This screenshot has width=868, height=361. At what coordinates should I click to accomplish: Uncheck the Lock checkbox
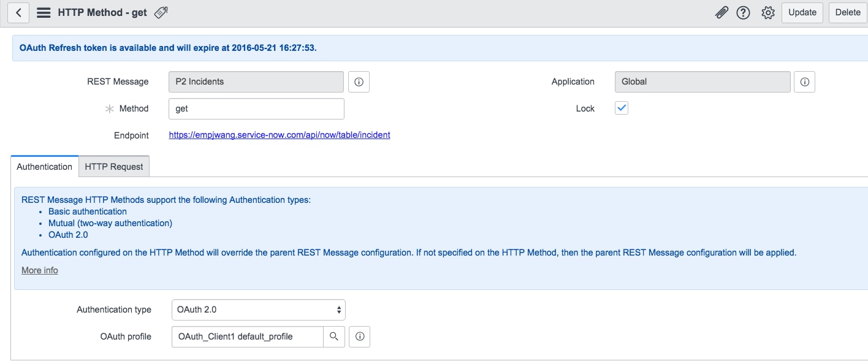click(621, 108)
